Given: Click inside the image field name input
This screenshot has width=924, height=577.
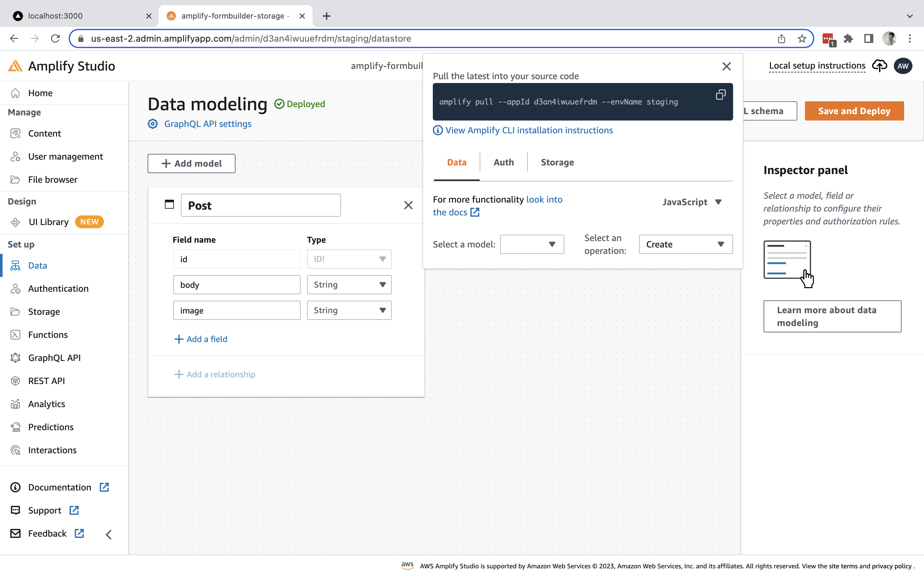Looking at the screenshot, I should pyautogui.click(x=237, y=310).
